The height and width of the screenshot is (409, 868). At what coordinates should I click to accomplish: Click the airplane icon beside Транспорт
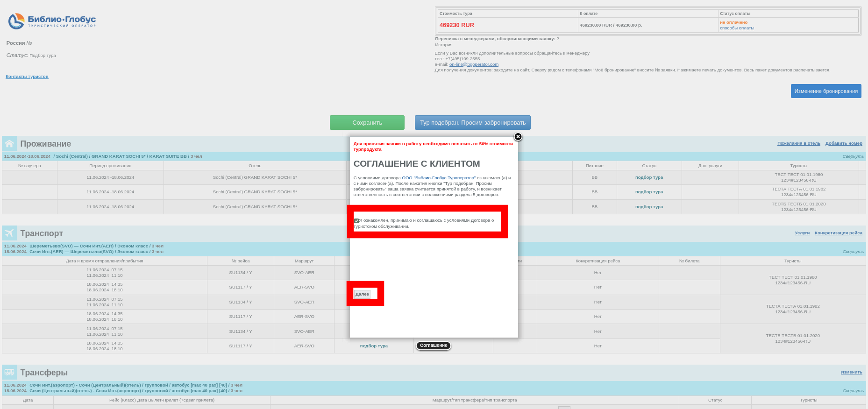click(9, 233)
